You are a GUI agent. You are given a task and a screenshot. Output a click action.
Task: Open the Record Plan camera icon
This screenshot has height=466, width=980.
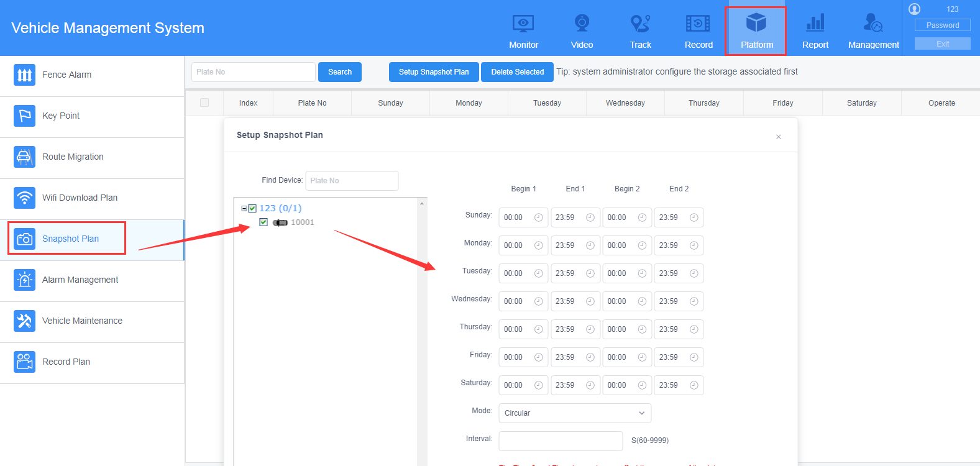[24, 362]
